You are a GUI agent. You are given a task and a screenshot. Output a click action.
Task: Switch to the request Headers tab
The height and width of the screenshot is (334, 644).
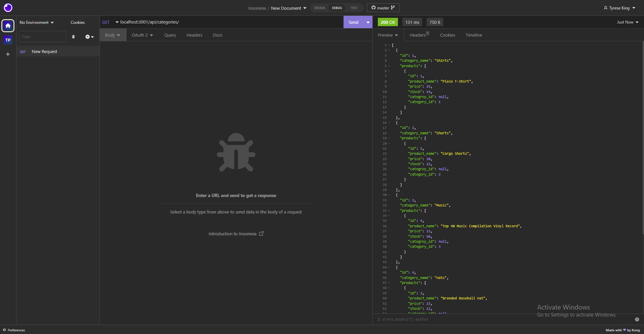(194, 35)
